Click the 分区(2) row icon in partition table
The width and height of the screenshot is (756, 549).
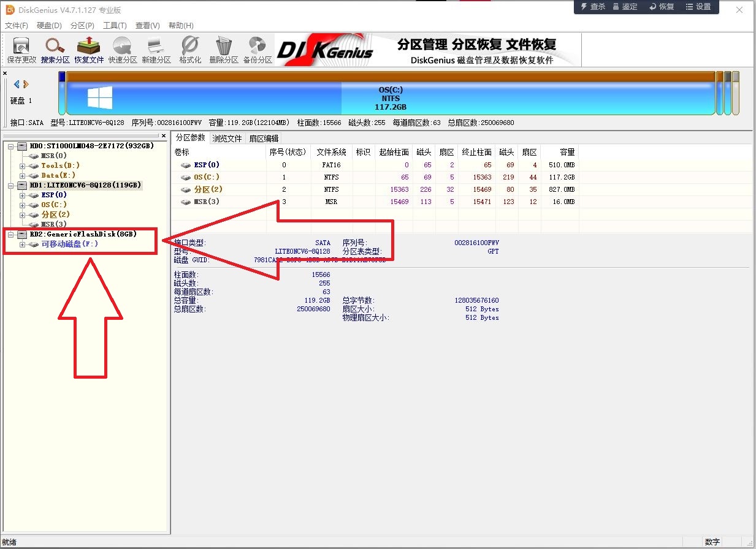click(185, 189)
